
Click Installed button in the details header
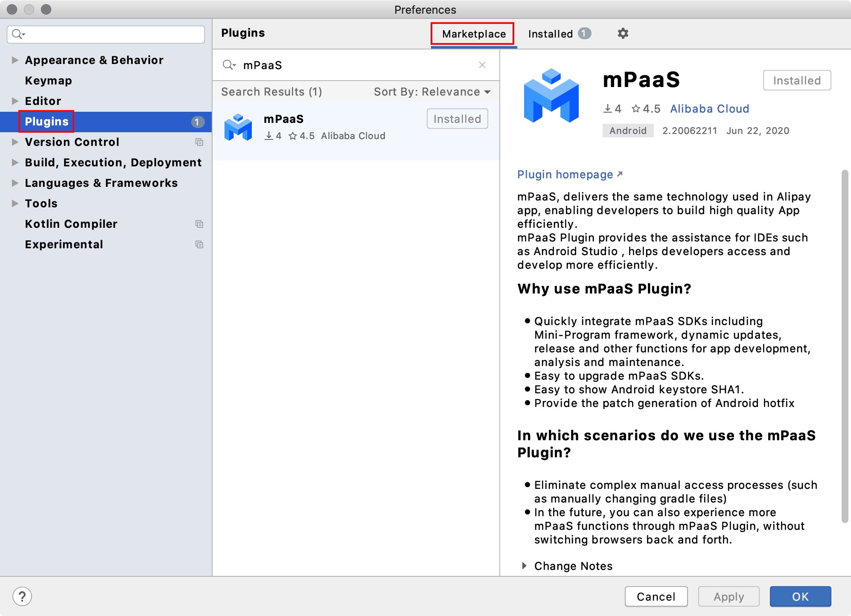(797, 80)
